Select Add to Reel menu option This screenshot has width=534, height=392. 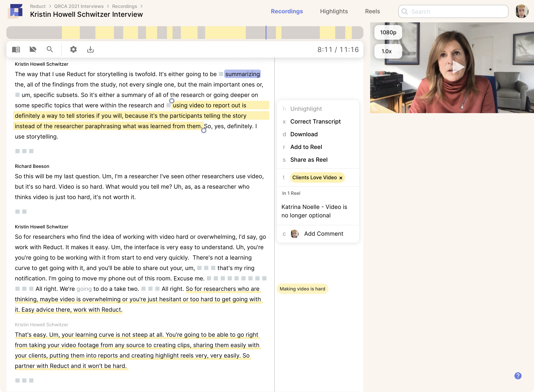(x=306, y=147)
